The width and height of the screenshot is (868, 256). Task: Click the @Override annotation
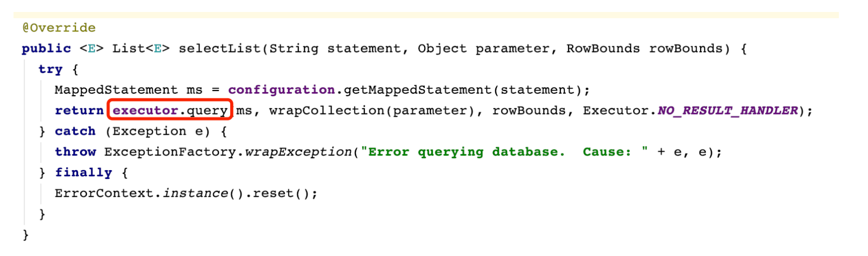[x=59, y=28]
